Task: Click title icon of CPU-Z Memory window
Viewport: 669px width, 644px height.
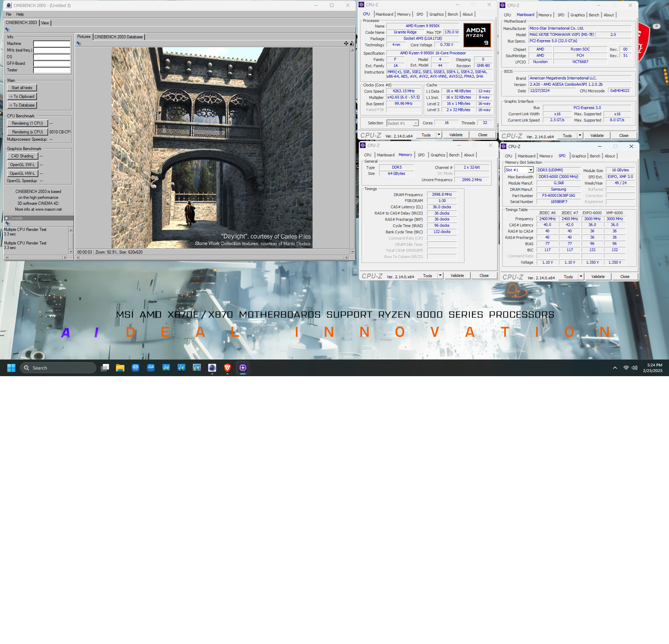Action: [363, 146]
